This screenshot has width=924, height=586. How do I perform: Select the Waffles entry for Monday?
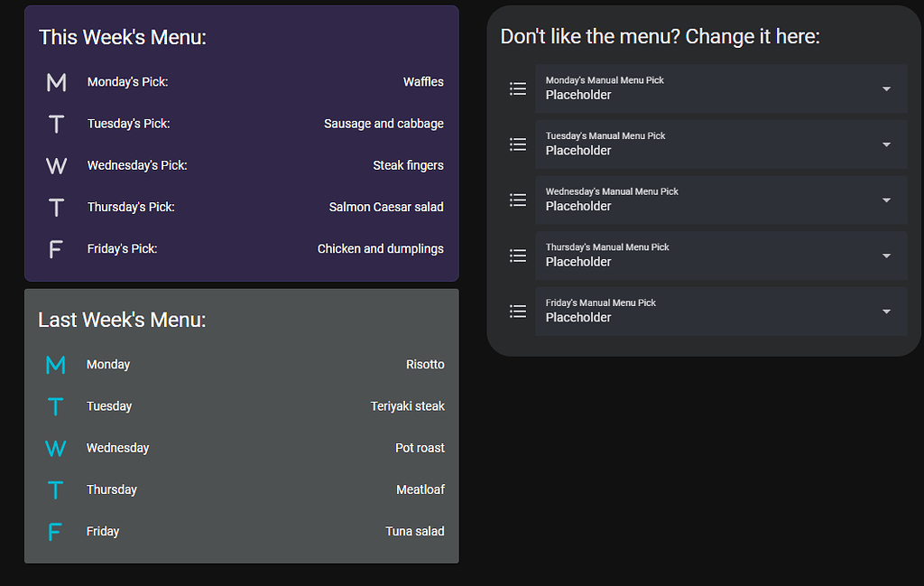pyautogui.click(x=423, y=81)
